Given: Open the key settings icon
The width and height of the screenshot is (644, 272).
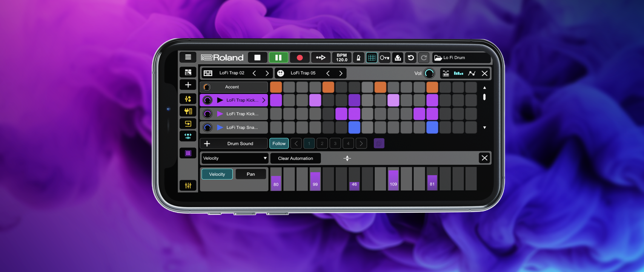Looking at the screenshot, I should click(384, 57).
